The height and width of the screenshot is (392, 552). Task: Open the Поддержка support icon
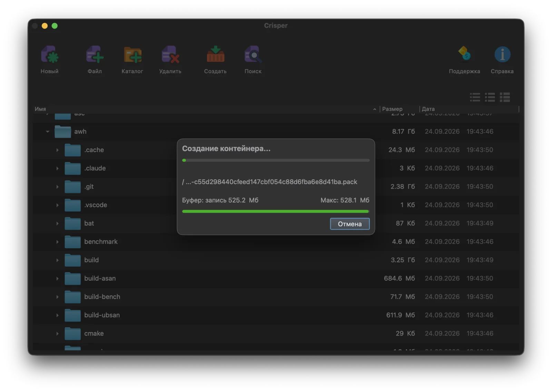coord(464,54)
